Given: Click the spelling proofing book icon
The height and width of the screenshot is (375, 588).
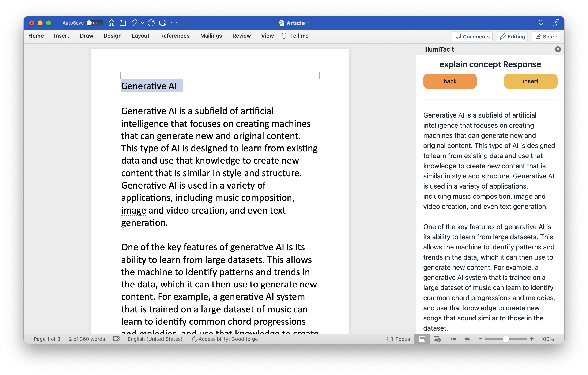Looking at the screenshot, I should 116,339.
